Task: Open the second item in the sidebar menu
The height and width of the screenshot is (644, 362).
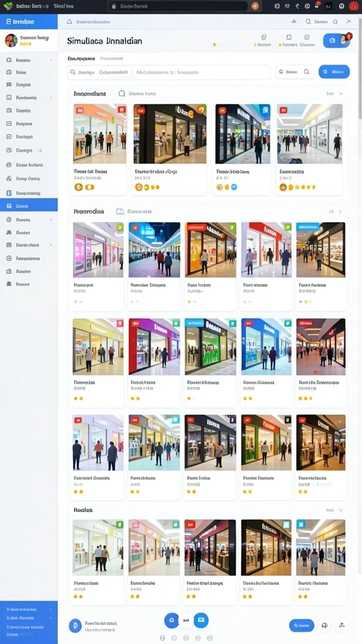Action: pos(29,72)
